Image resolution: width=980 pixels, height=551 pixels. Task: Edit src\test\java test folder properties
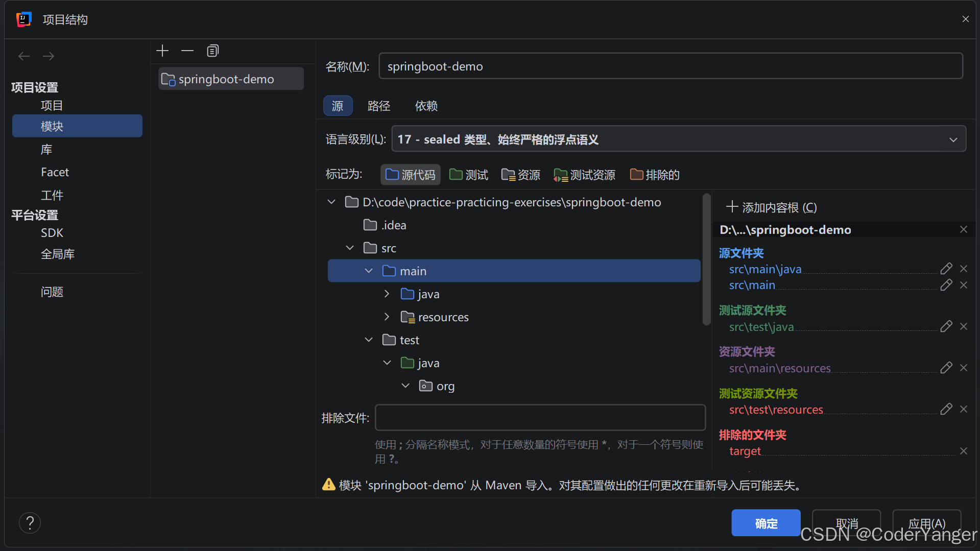tap(946, 326)
